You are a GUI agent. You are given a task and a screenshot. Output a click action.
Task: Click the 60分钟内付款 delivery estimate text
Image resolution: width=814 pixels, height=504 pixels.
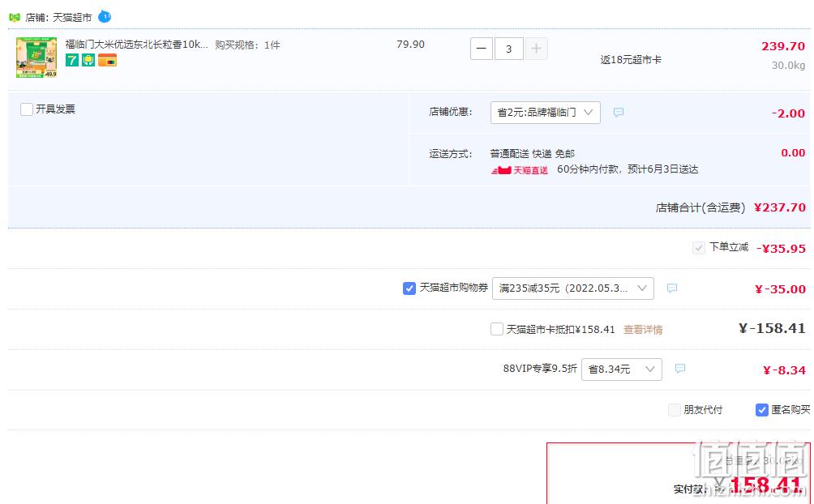628,169
